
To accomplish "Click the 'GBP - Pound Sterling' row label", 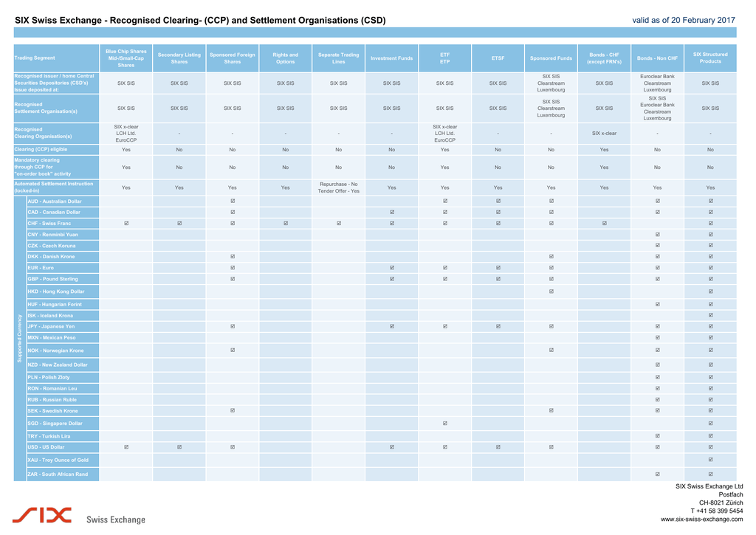I will (63, 279).
